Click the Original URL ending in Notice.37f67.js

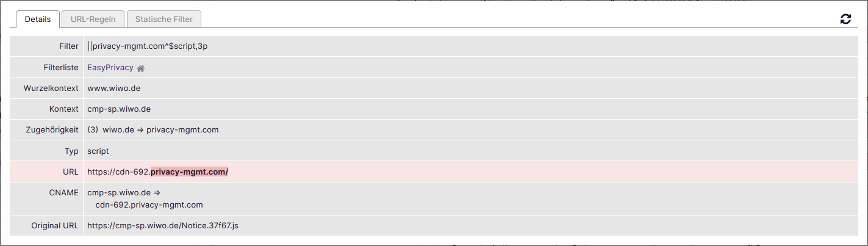point(162,226)
